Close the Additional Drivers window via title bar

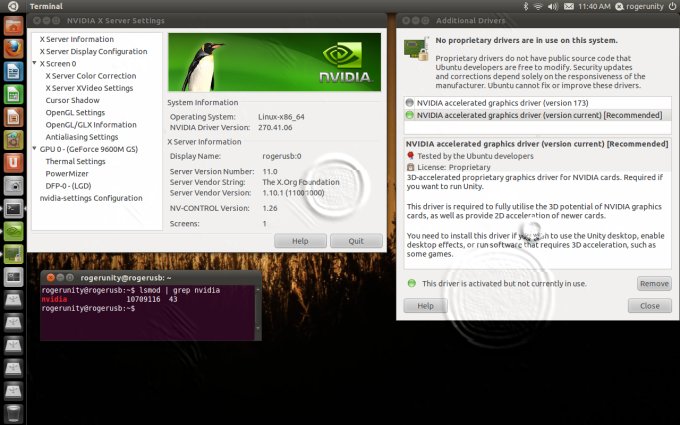[x=406, y=20]
